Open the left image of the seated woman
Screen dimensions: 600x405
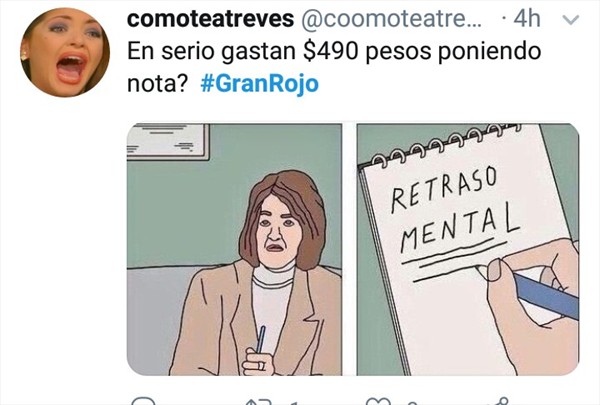[x=234, y=250]
